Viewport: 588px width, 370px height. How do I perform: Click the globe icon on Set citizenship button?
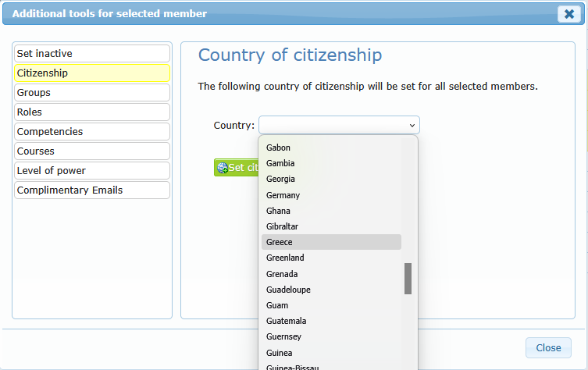[222, 168]
